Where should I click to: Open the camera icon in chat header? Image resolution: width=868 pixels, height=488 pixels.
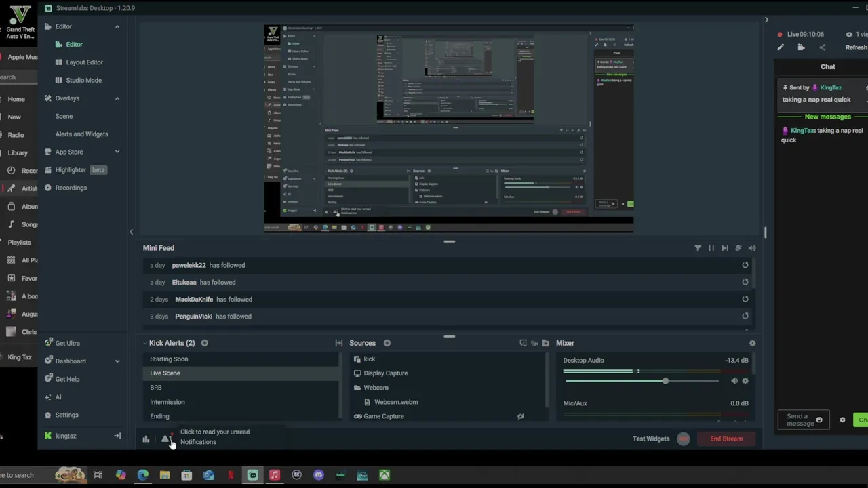point(802,47)
